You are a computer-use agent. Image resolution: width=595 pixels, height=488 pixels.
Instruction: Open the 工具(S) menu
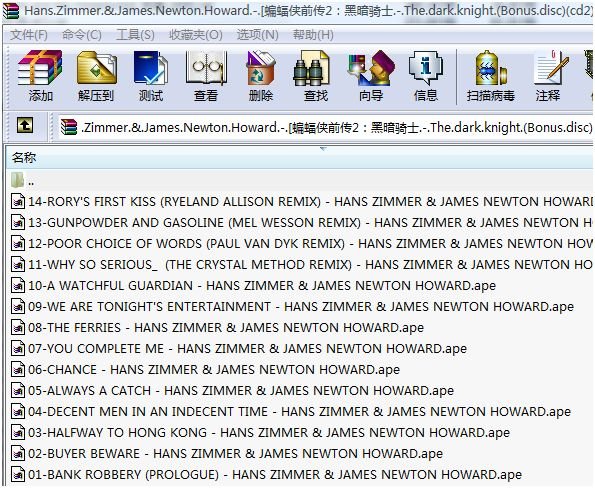(135, 35)
